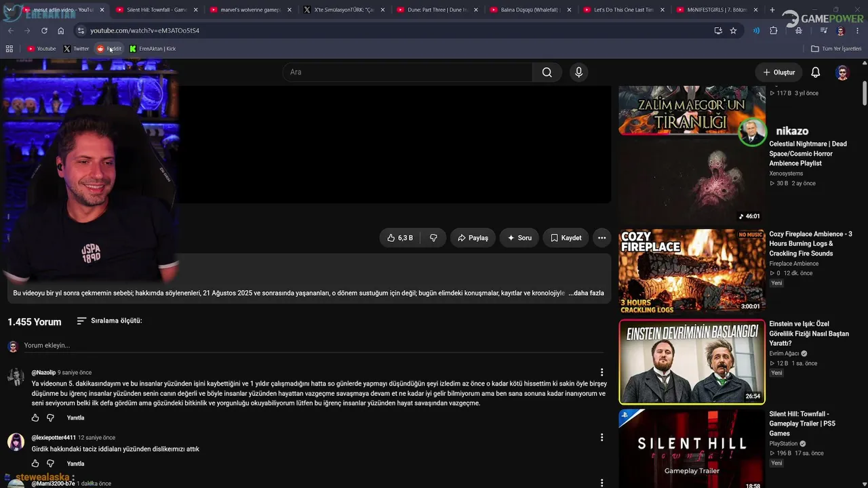Click the @Nazolip username
Screen dimensions: 868x488
tap(43, 373)
